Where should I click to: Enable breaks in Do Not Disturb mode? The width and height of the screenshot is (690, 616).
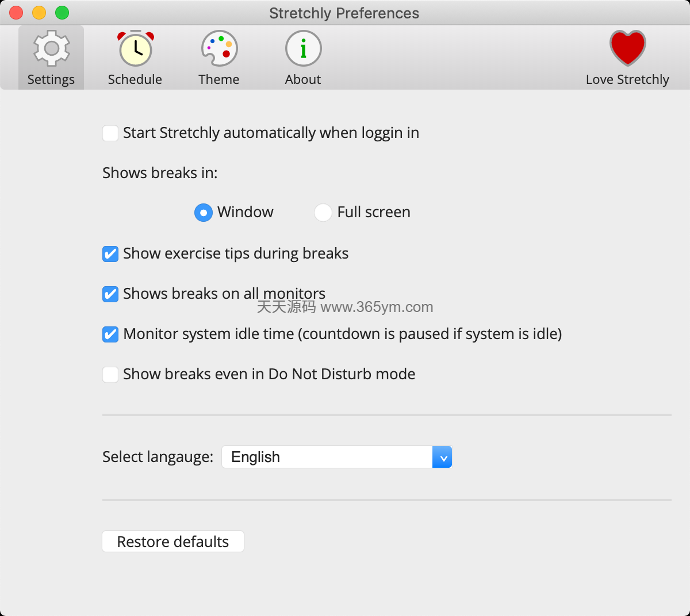click(110, 375)
